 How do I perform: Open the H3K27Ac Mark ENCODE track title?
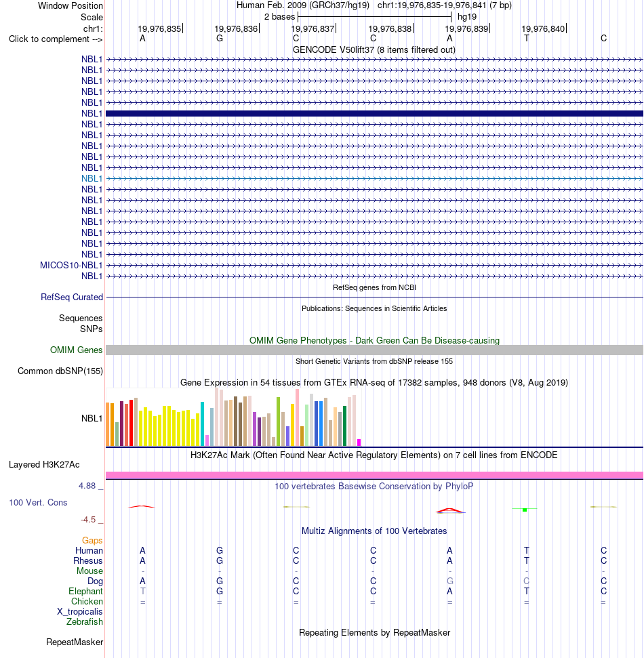pyautogui.click(x=374, y=455)
